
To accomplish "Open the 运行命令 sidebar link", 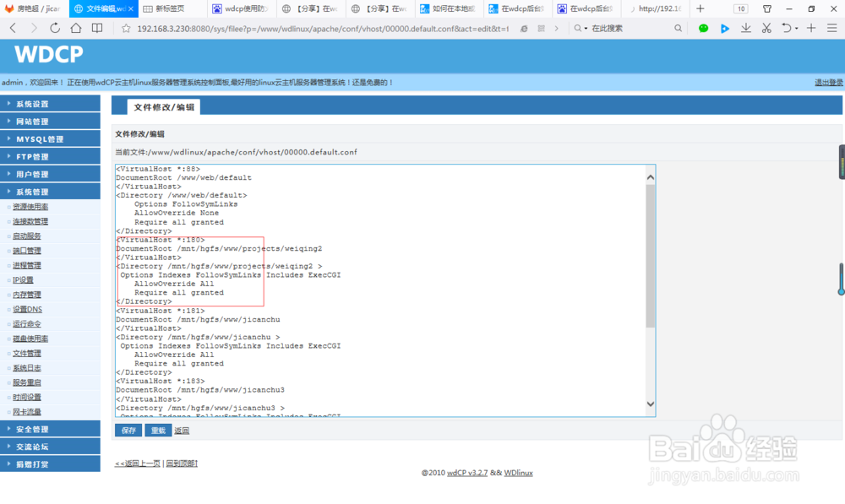I will (27, 323).
